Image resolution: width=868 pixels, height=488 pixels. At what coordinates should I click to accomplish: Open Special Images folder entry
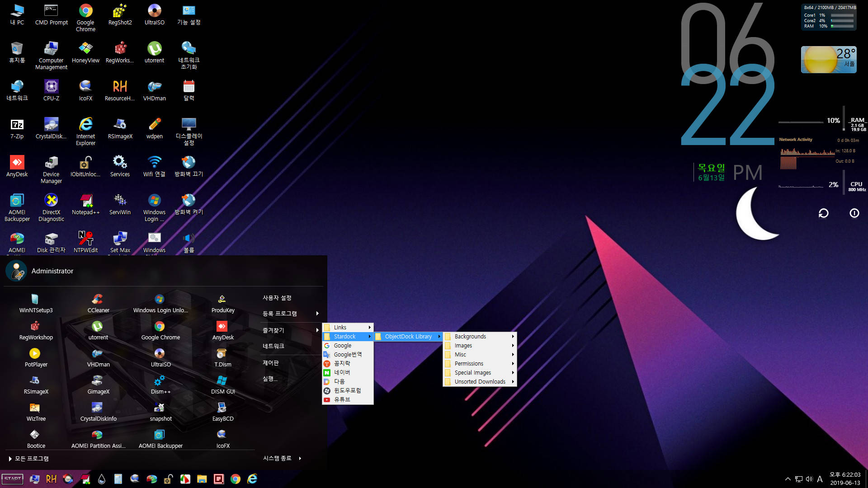(480, 373)
